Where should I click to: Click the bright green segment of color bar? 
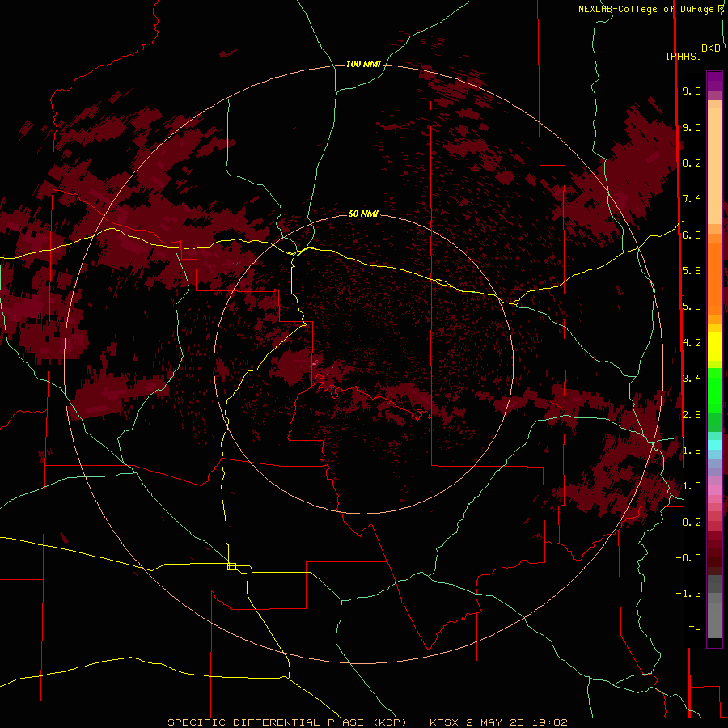[714, 390]
